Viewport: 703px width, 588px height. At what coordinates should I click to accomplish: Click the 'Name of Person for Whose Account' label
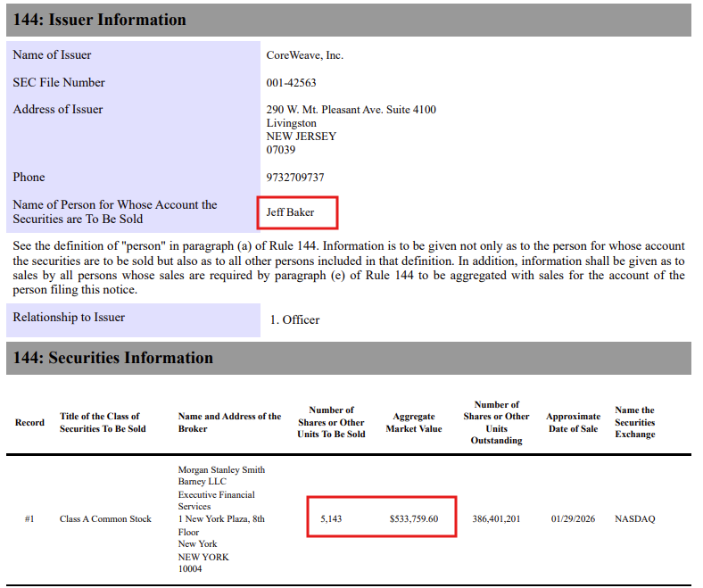[115, 211]
